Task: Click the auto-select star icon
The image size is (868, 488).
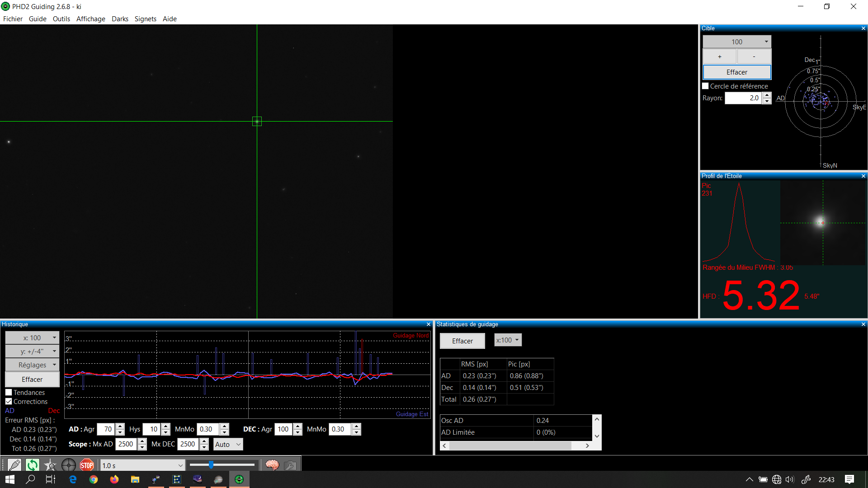Action: pos(50,465)
